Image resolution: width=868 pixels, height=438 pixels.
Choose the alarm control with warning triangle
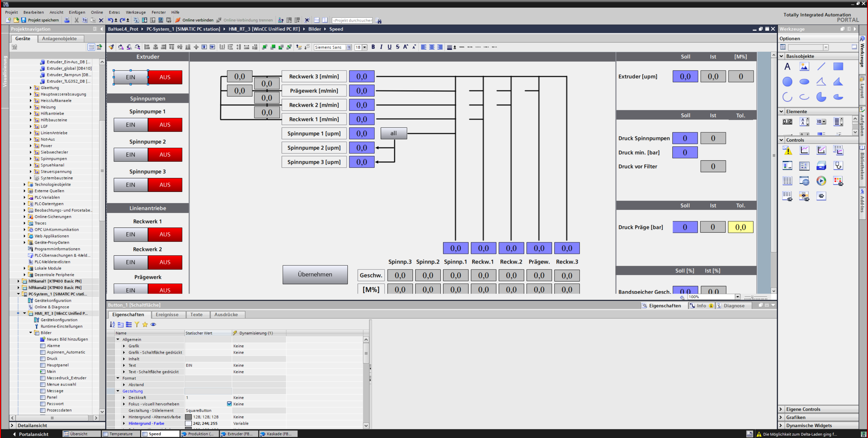pyautogui.click(x=787, y=150)
